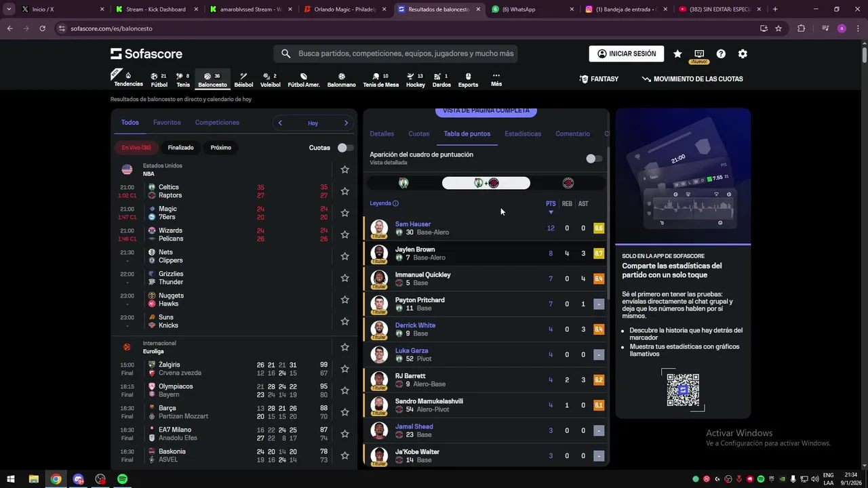Open the Hockey sport category
Screen dimensions: 868x488
coord(415,80)
